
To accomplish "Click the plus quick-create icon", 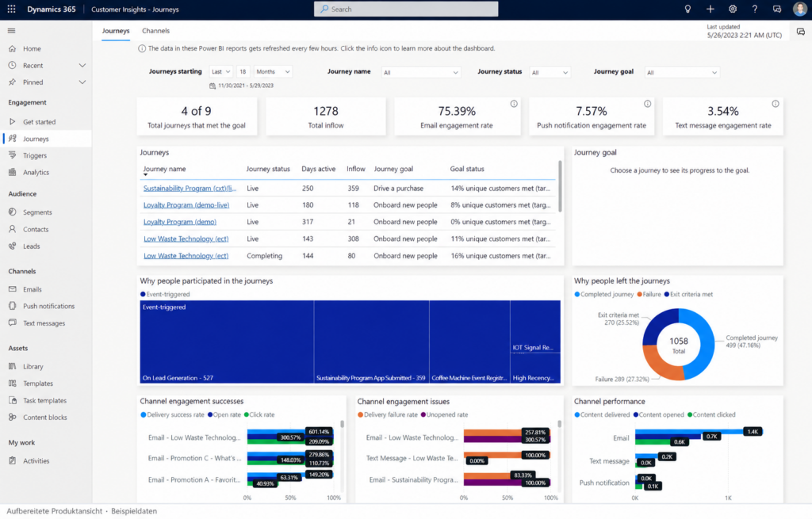I will (710, 9).
